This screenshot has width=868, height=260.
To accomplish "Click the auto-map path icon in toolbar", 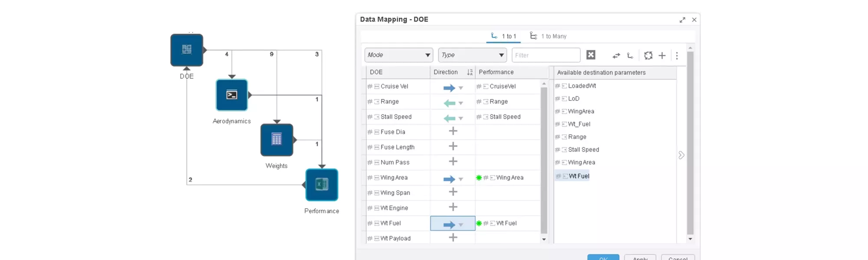I will pos(630,55).
